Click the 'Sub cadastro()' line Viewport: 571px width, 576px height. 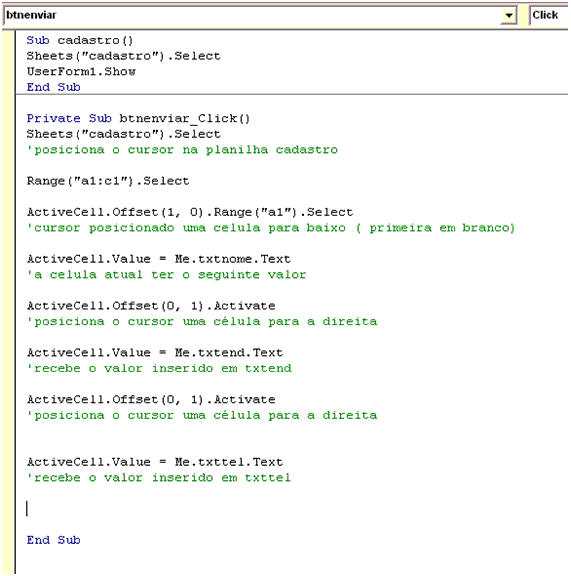click(79, 40)
